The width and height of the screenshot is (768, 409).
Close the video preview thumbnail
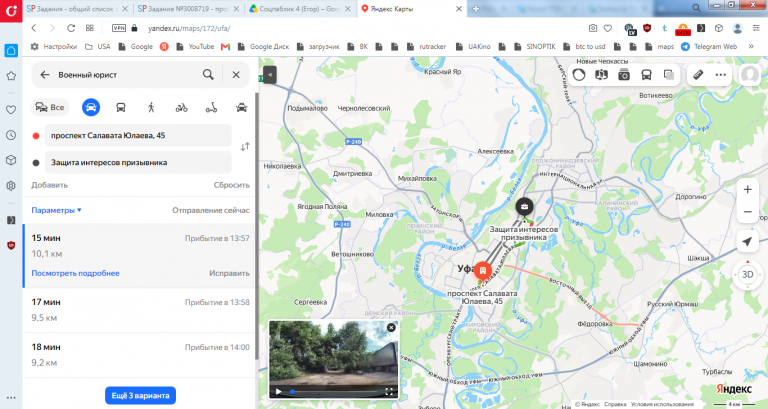[391, 328]
